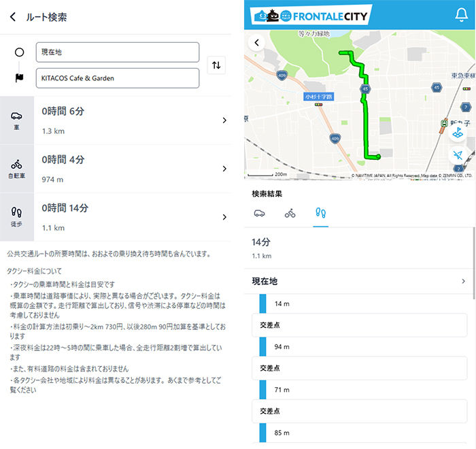
Task: Click the FRONTALE CITY logo
Action: [x=310, y=15]
